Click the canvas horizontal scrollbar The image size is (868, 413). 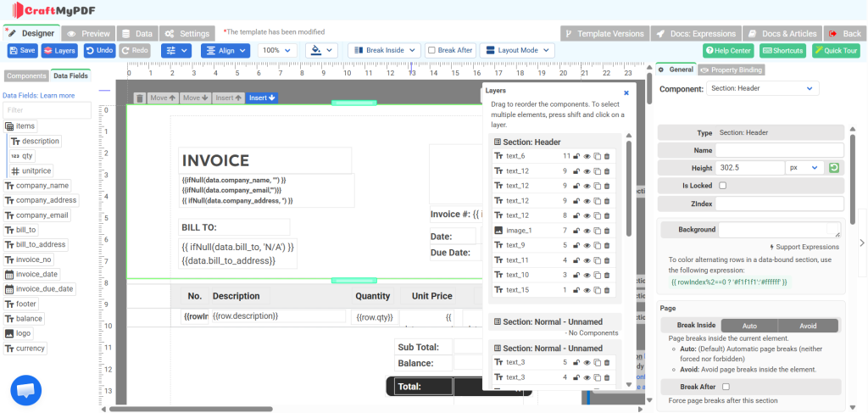point(191,409)
